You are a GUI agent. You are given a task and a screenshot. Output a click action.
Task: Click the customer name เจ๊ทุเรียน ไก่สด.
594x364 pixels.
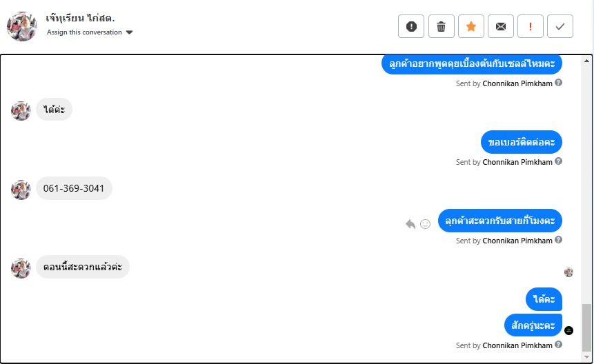point(80,18)
